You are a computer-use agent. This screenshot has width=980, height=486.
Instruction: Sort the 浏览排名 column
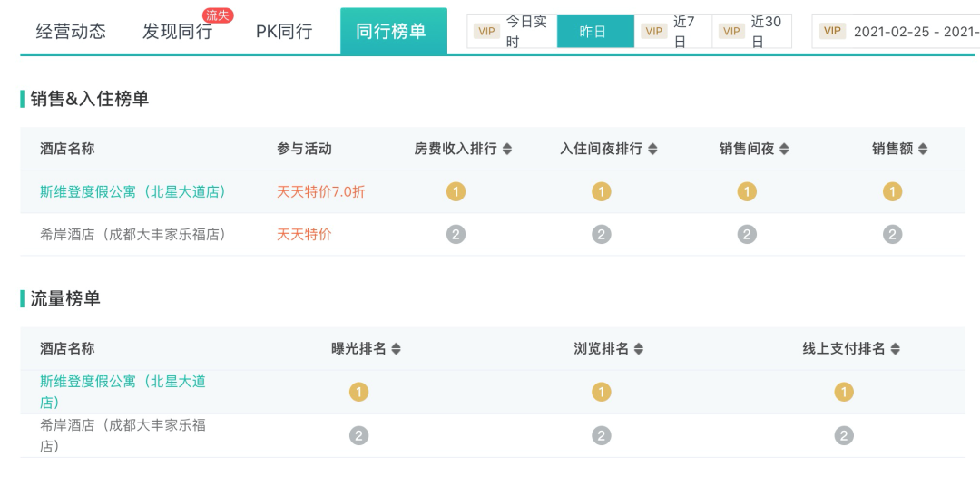(638, 349)
